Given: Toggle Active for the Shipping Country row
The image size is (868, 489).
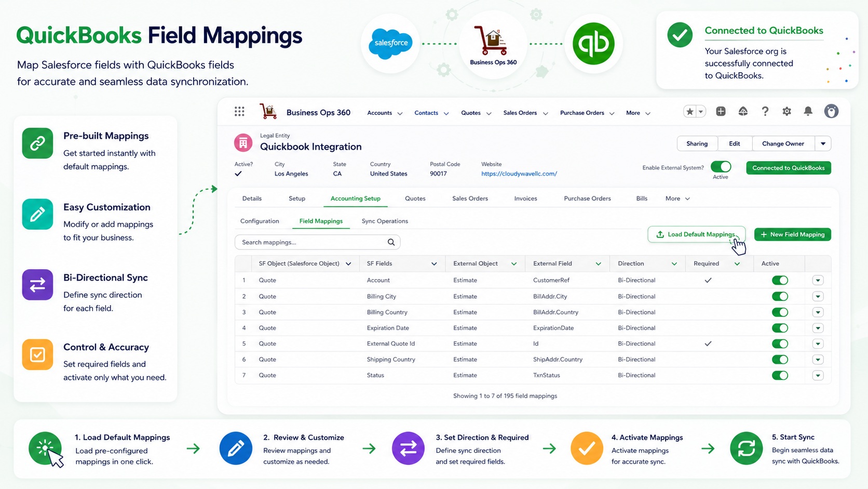Looking at the screenshot, I should pos(780,360).
